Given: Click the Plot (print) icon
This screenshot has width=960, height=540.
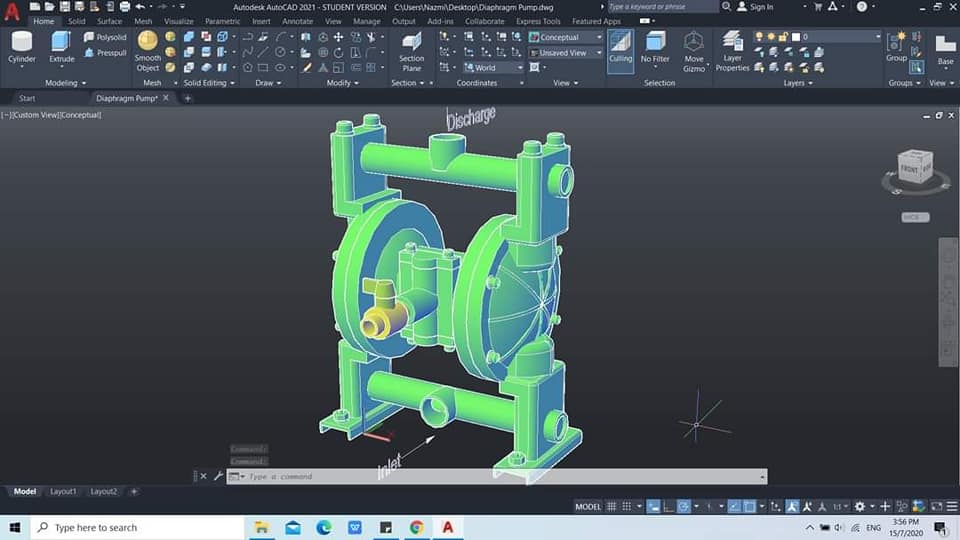Looking at the screenshot, I should [x=124, y=7].
